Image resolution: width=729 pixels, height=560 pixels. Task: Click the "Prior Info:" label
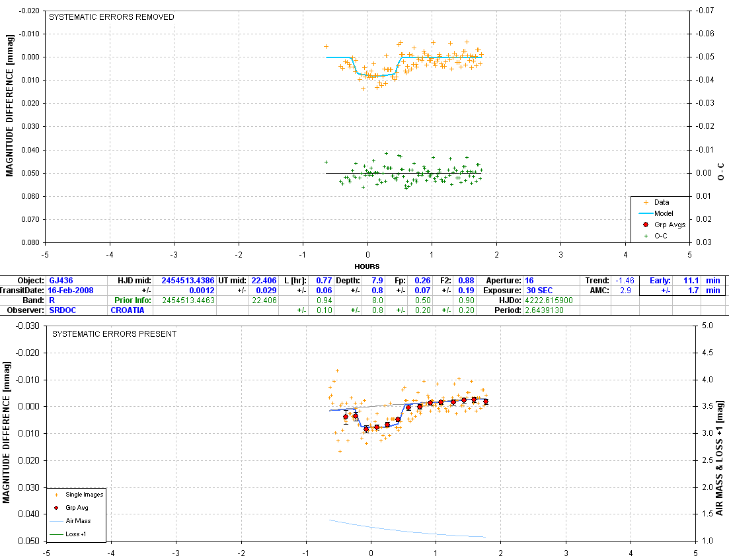click(133, 300)
